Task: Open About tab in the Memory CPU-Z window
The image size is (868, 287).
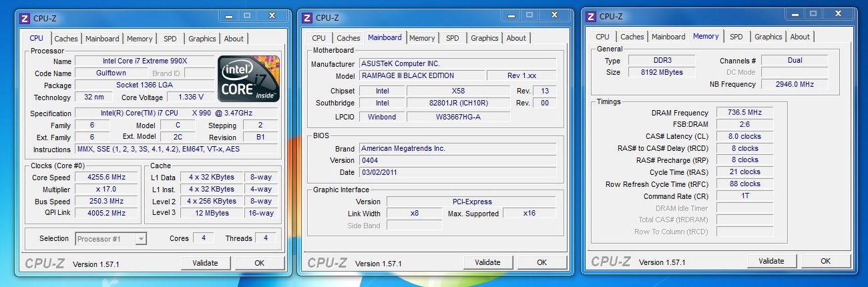Action: point(800,37)
